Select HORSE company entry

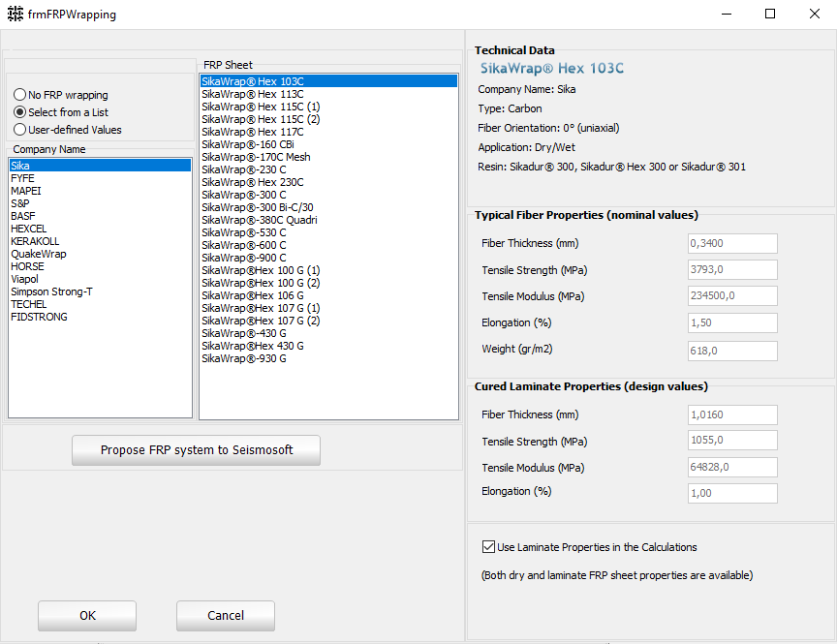point(100,266)
